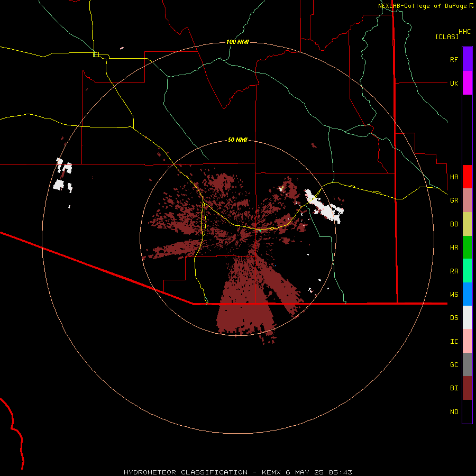Click the RA legend label
The image size is (476, 476).
click(454, 271)
